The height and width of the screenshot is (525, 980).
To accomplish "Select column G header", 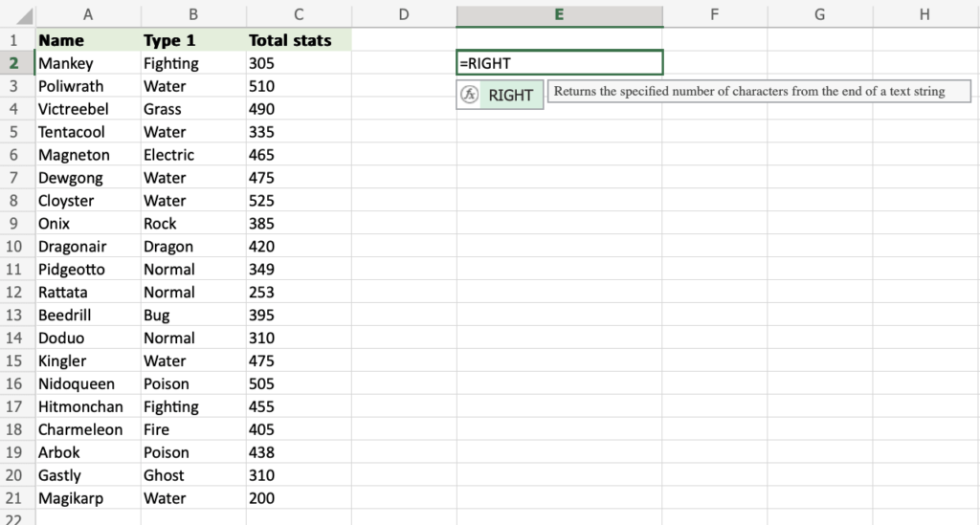I will 820,14.
